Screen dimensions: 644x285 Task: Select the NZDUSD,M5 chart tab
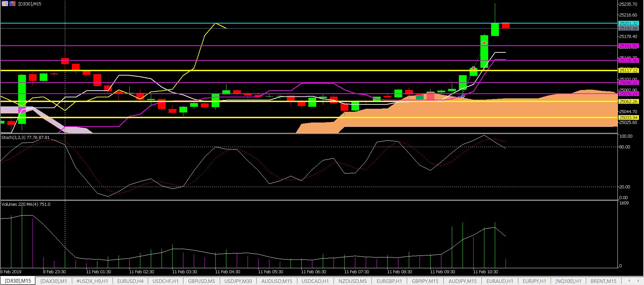pos(352,281)
